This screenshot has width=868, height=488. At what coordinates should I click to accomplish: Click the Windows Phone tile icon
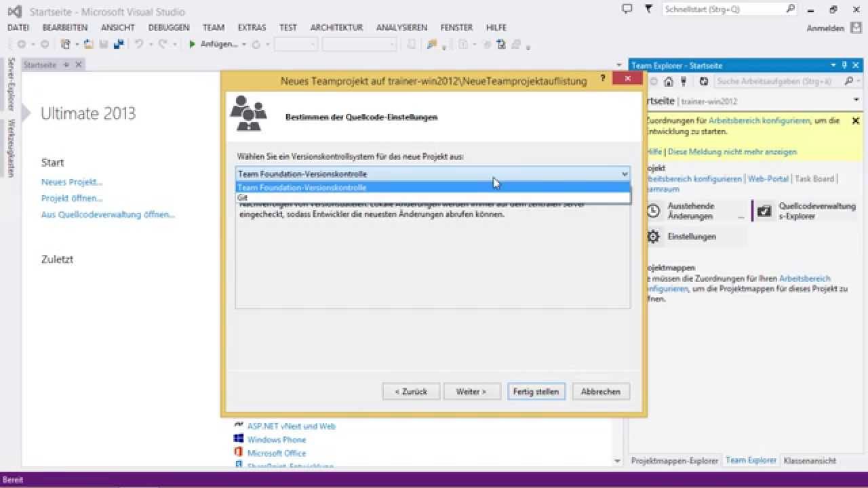(238, 439)
